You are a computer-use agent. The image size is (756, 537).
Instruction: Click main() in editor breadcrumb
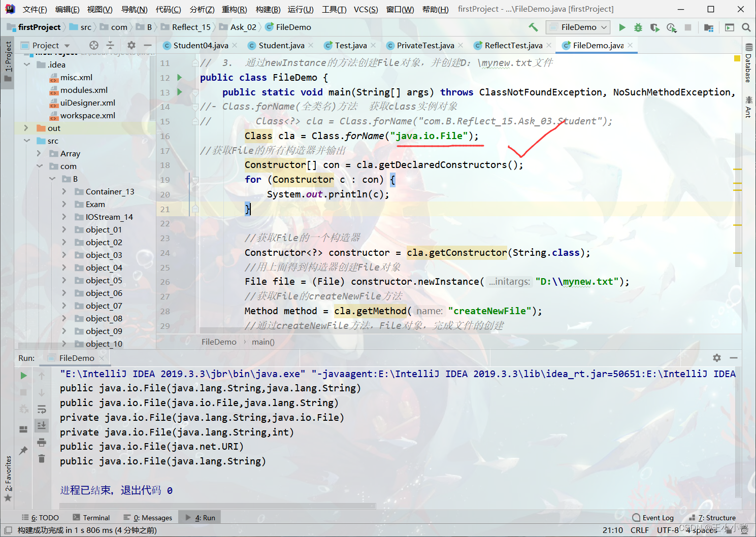[x=263, y=342]
